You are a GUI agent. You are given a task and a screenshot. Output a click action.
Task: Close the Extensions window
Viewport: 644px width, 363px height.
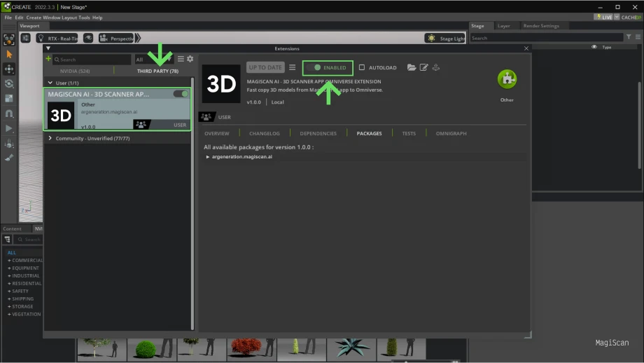tap(526, 48)
